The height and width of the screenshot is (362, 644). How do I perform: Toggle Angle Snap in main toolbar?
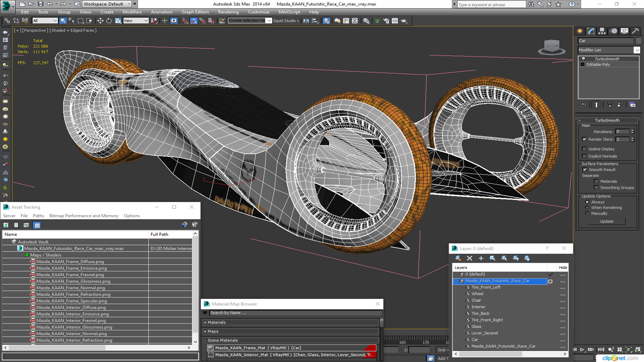[x=194, y=21]
